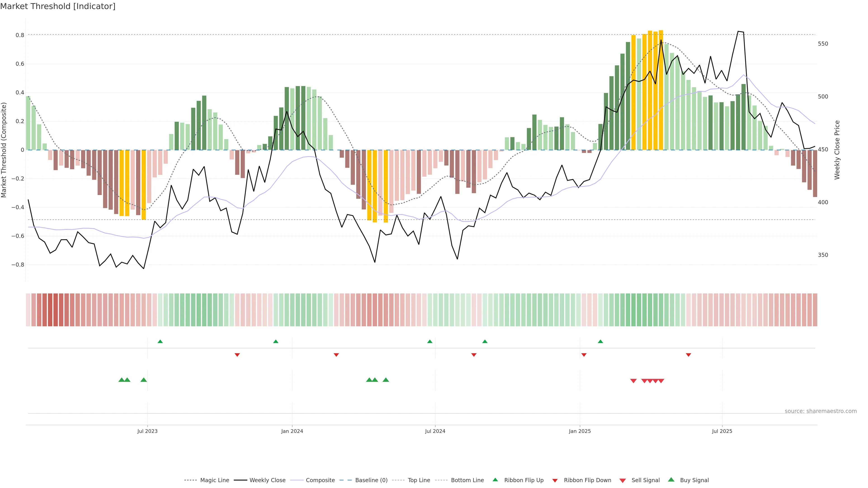
Task: Toggle the Baseline (0) legend entry
Action: (x=371, y=480)
